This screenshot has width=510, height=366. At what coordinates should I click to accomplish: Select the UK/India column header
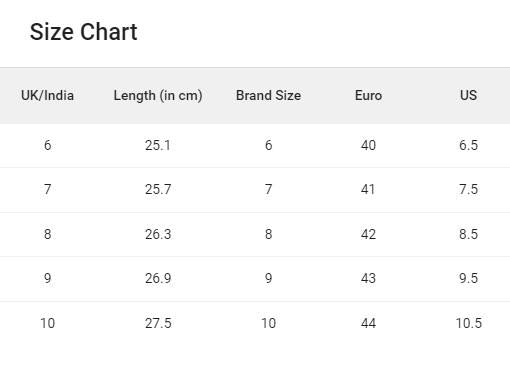[47, 95]
